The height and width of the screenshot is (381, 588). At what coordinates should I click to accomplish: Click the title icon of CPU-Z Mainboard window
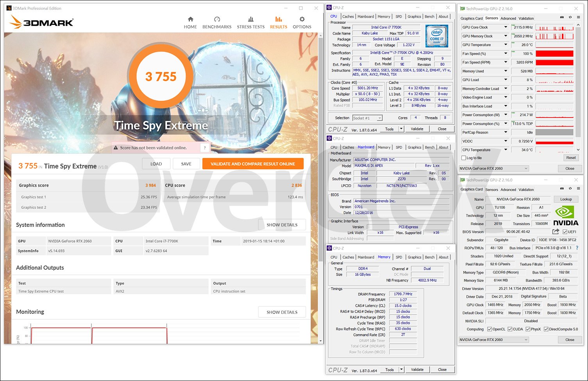(x=329, y=138)
